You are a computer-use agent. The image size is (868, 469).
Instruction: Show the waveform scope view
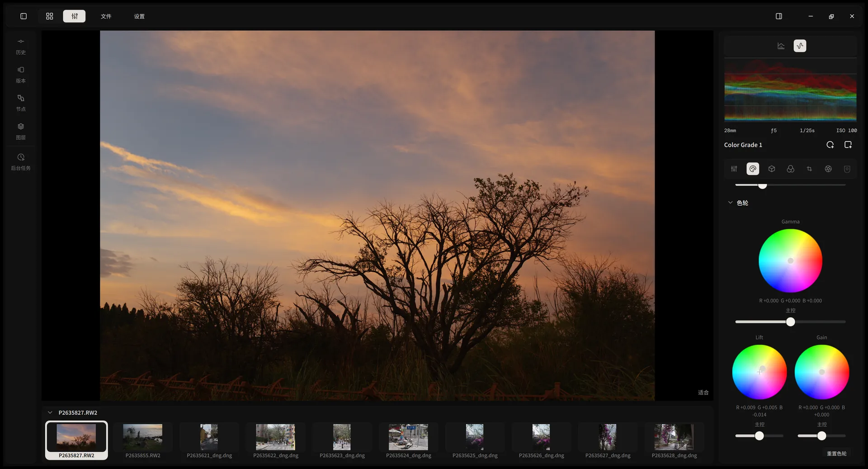(800, 46)
